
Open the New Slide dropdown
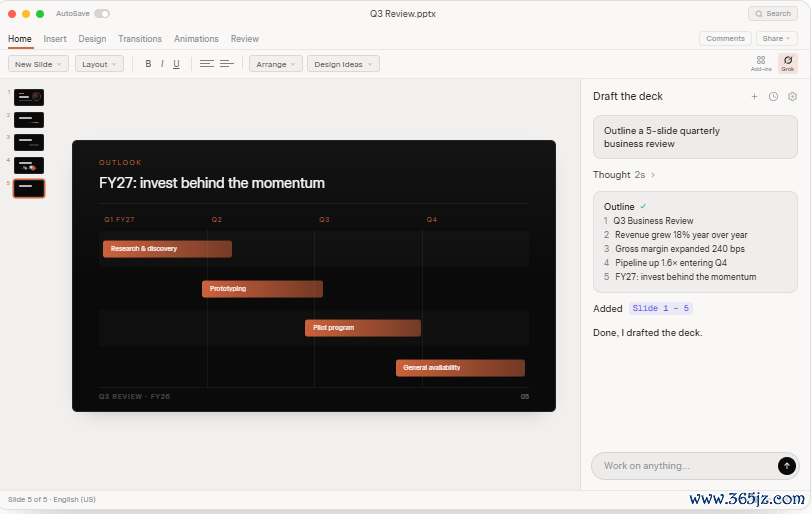[38, 64]
